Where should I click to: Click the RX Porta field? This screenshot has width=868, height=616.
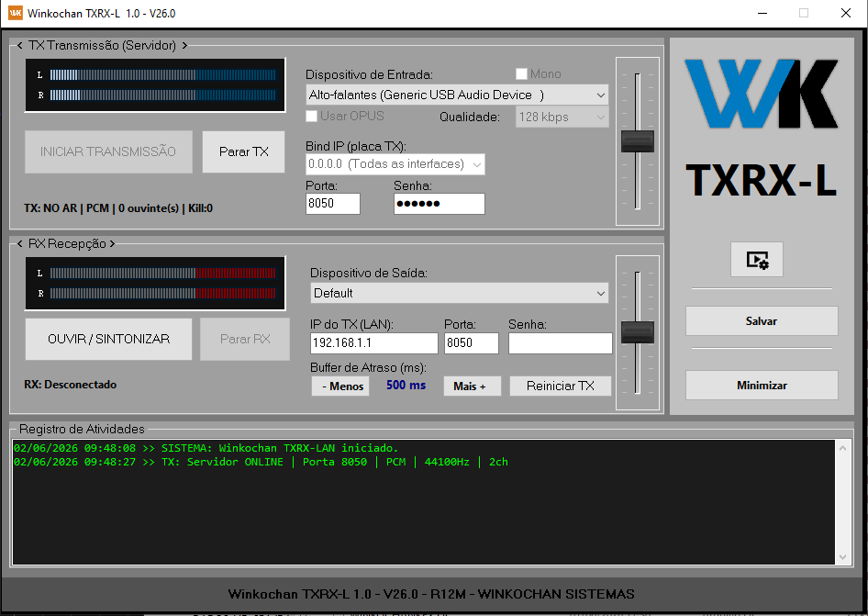pyautogui.click(x=472, y=343)
